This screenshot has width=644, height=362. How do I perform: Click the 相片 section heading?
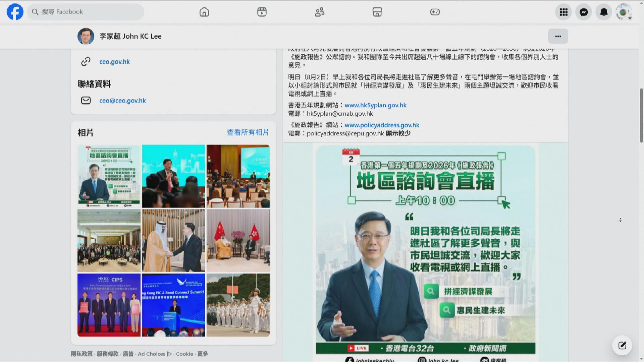(86, 132)
